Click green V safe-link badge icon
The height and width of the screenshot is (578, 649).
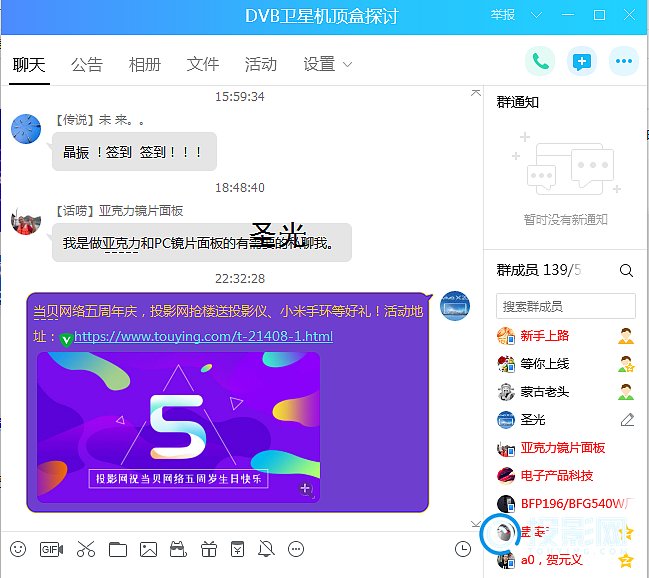pyautogui.click(x=66, y=340)
